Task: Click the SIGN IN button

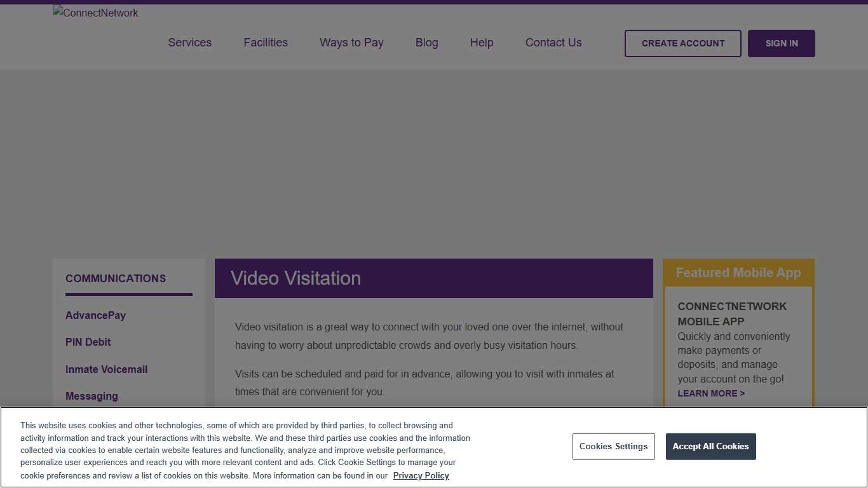Action: pyautogui.click(x=781, y=43)
